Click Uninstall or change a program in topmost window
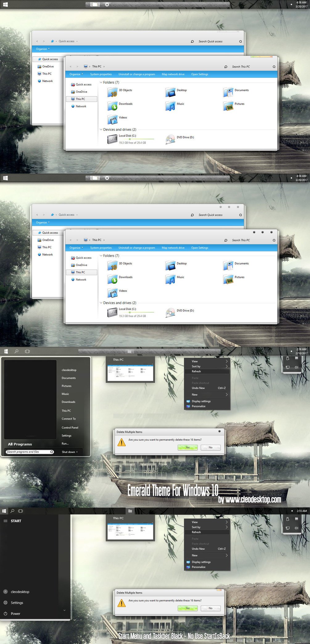 tap(137, 74)
